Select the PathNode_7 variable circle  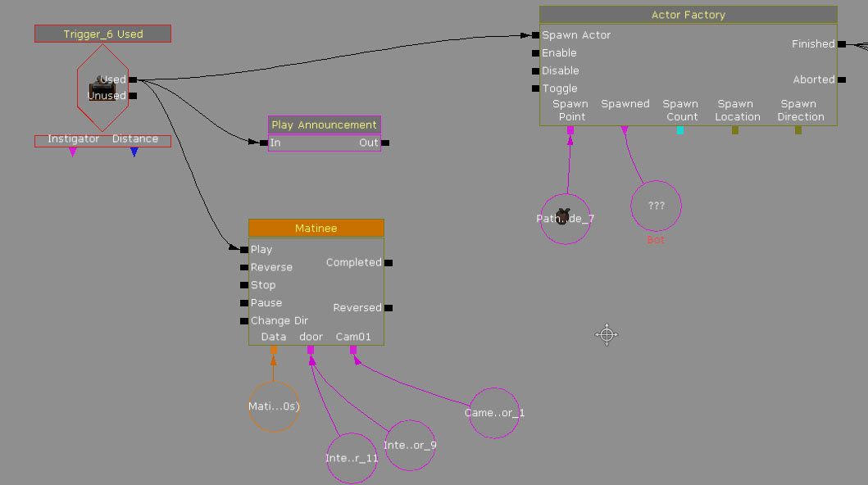(566, 219)
